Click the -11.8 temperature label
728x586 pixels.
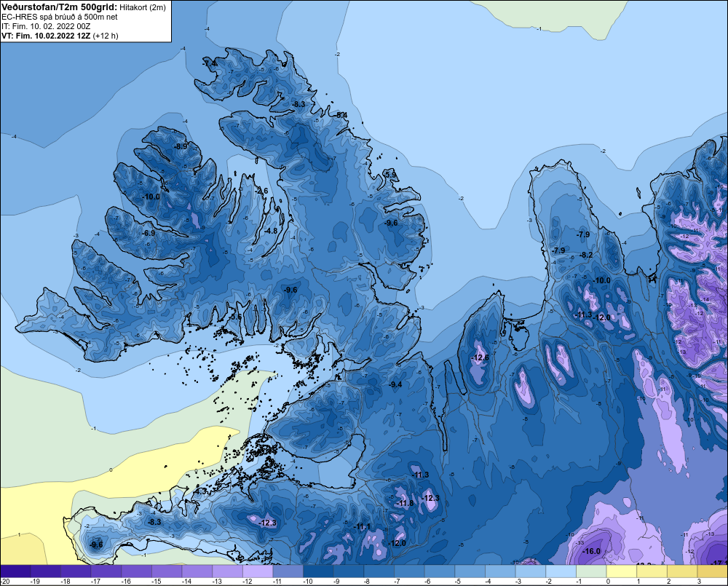pyautogui.click(x=404, y=503)
